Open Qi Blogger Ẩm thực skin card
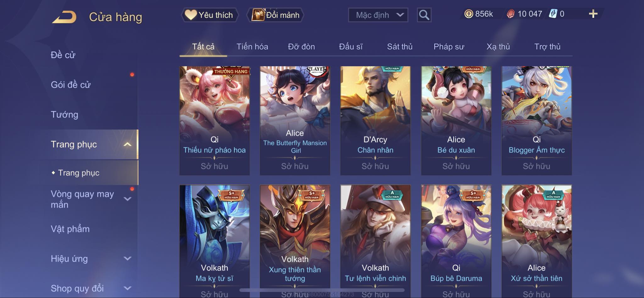The height and width of the screenshot is (298, 644). click(x=536, y=121)
